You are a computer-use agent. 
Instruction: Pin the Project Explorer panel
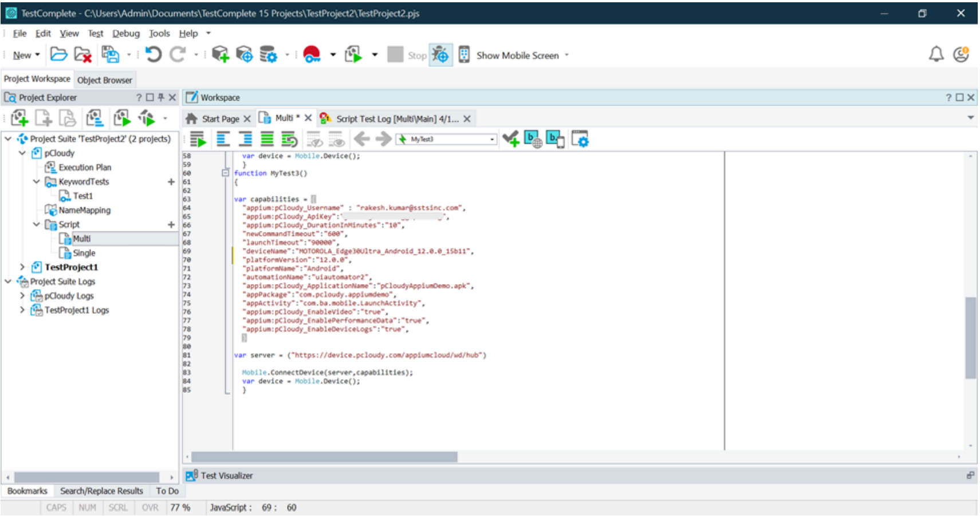[161, 97]
